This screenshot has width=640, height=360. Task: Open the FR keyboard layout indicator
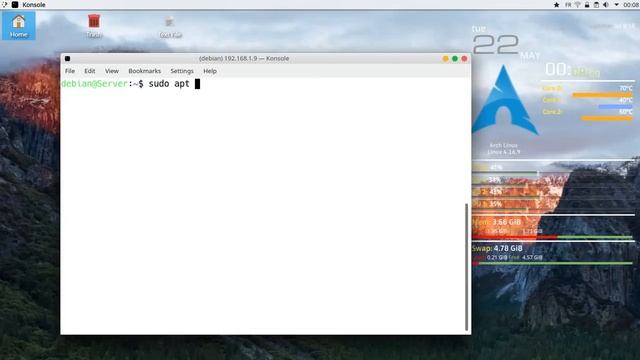(568, 5)
